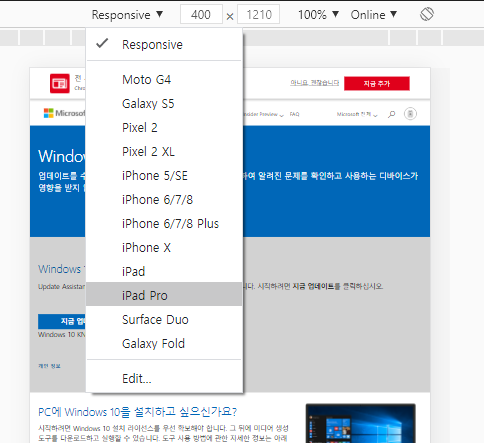
Task: Click the red 지금 추가 button
Action: click(377, 83)
